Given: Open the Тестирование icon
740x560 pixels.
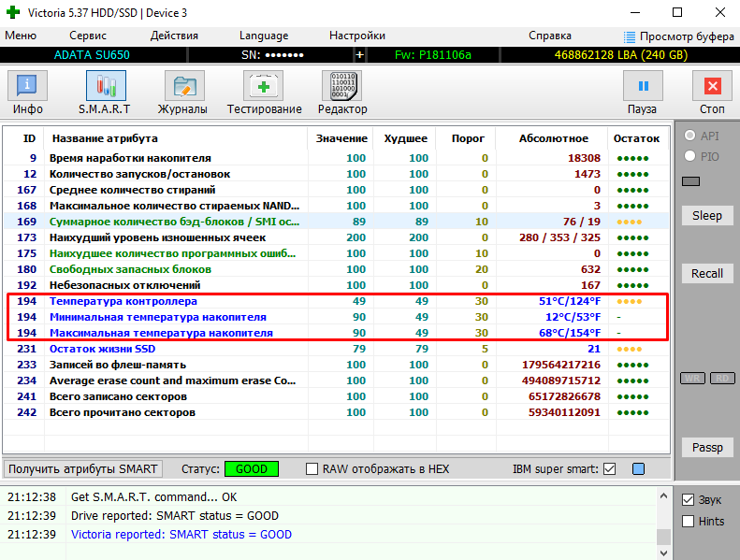Looking at the screenshot, I should 263,86.
